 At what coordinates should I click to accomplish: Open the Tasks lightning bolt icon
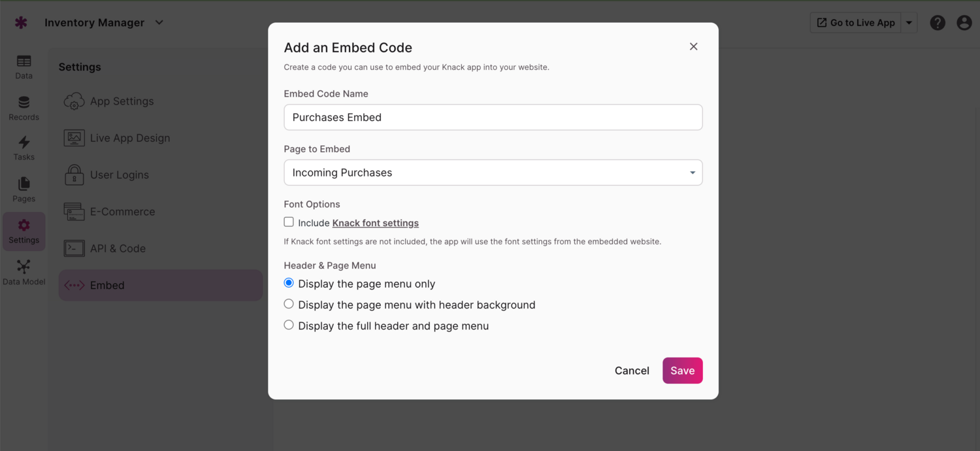pos(24,143)
